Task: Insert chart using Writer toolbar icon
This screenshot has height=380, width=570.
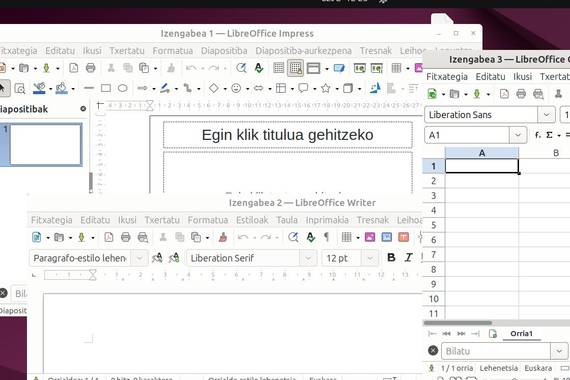Action: pos(387,237)
